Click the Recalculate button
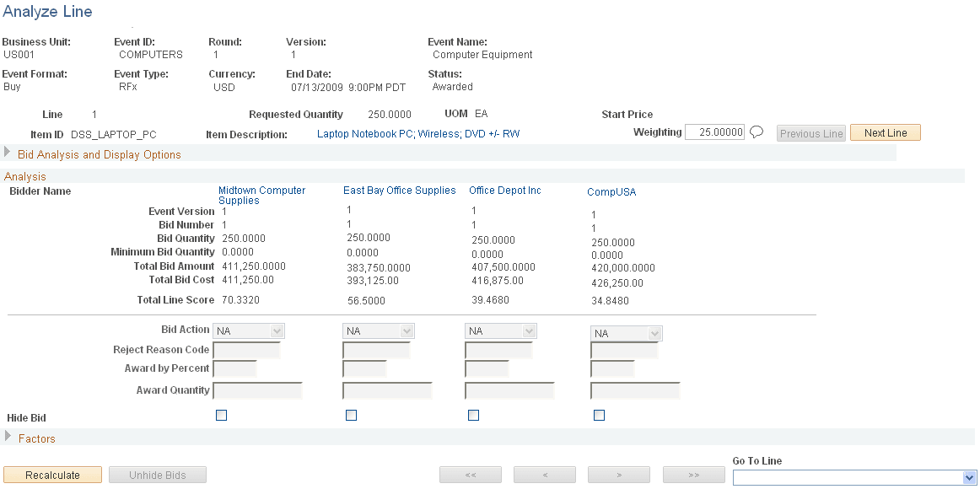The height and width of the screenshot is (489, 980). pos(52,475)
